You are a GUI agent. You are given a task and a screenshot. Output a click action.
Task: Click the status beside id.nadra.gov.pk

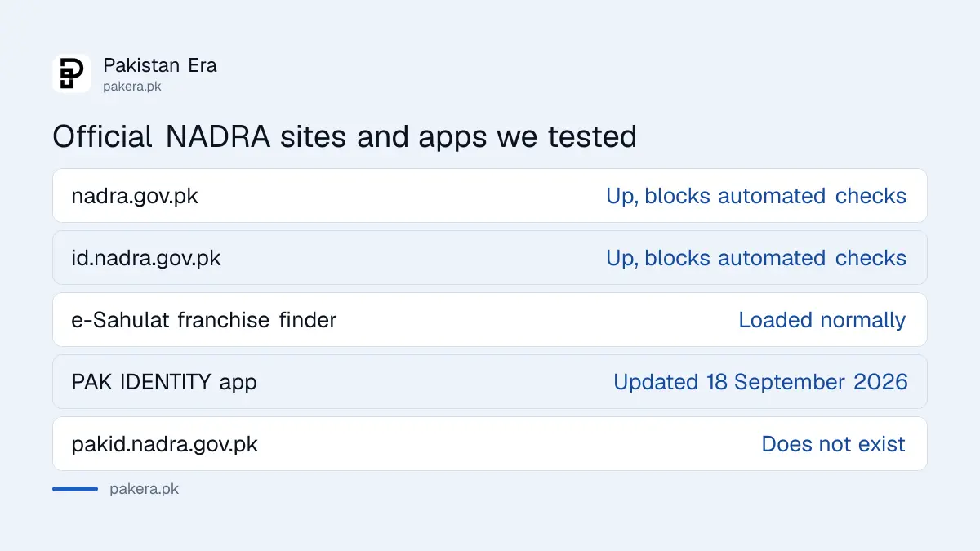(756, 258)
